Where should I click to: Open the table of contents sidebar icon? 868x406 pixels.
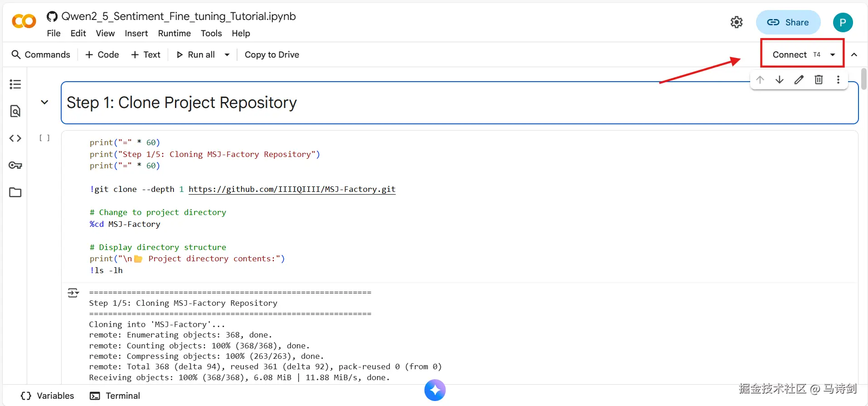pyautogui.click(x=15, y=84)
